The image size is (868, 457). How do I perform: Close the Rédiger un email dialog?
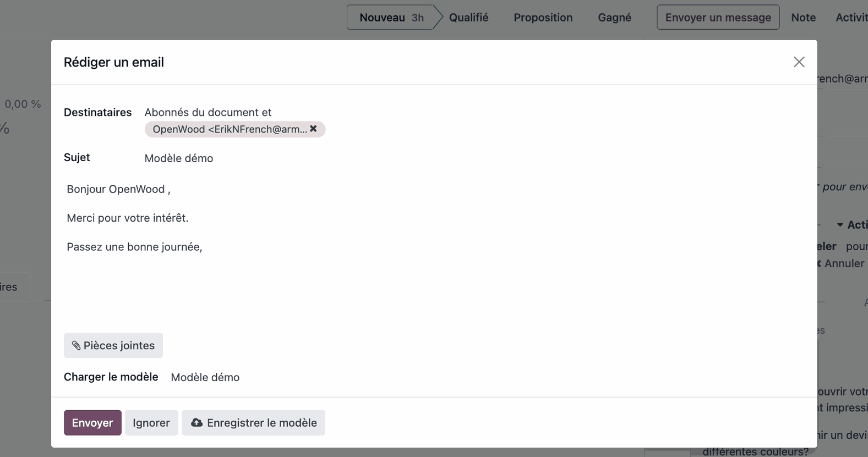[x=799, y=62]
